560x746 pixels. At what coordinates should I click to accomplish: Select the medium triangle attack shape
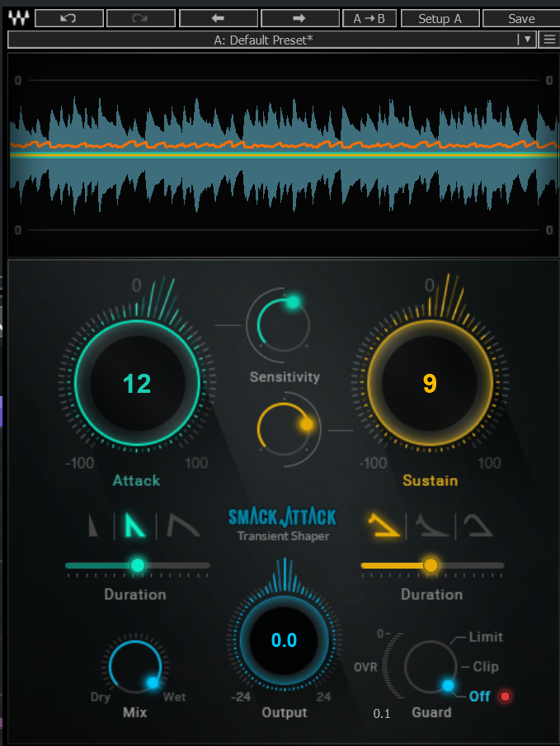134,525
